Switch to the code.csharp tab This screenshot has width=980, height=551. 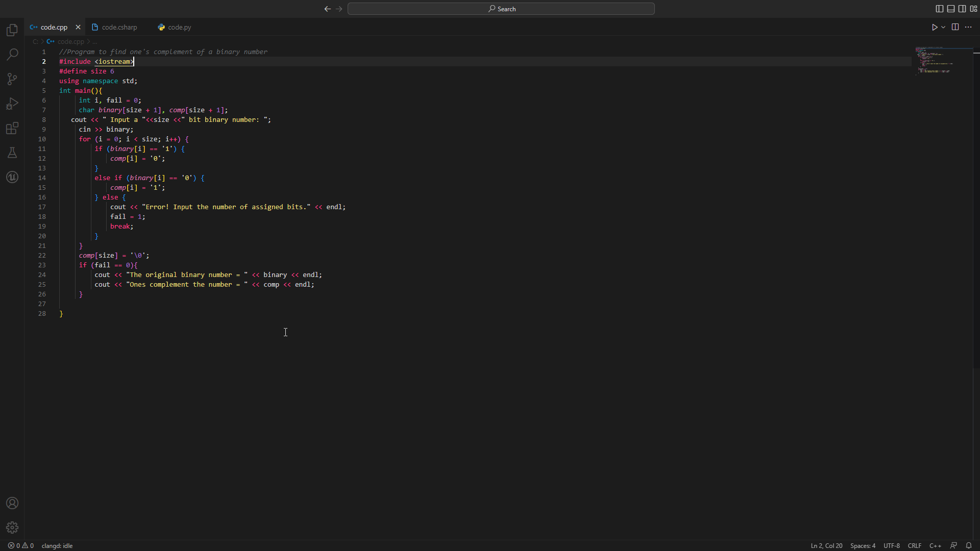(x=119, y=27)
